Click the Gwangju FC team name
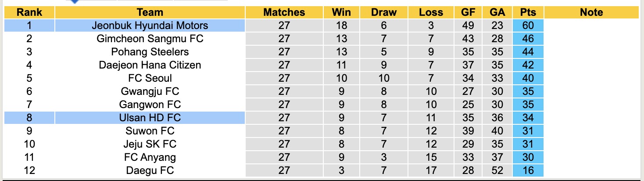 click(150, 91)
